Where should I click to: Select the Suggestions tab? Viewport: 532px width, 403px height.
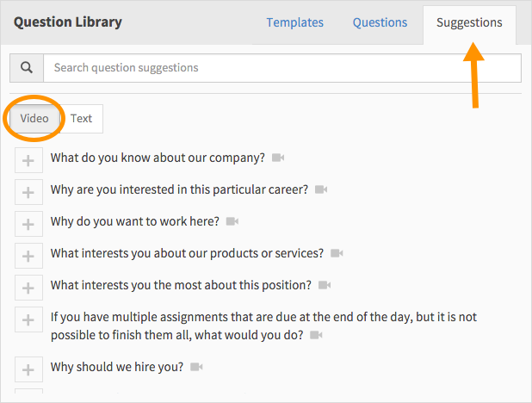coord(469,22)
